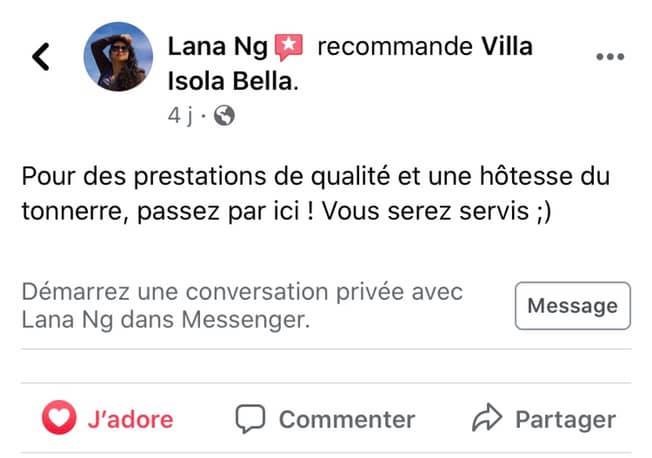Image resolution: width=652 pixels, height=458 pixels.
Task: Click the 4 j post timestamp
Action: (x=180, y=116)
